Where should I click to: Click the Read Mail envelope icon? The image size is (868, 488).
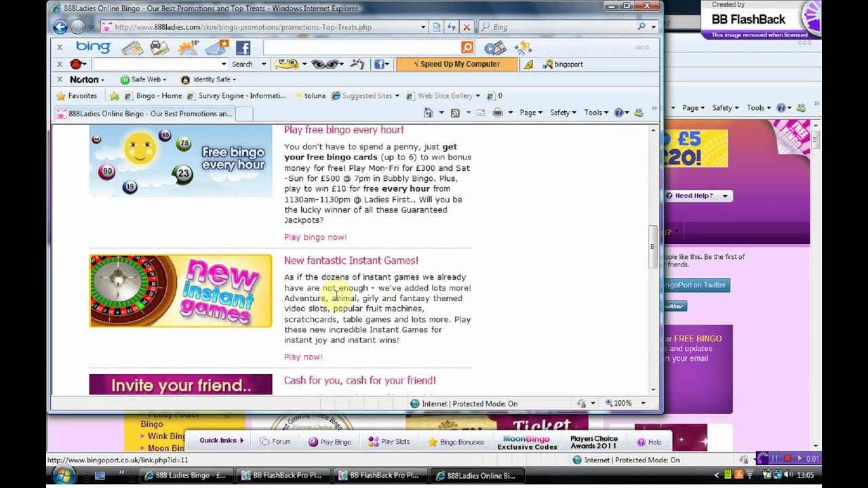click(x=480, y=113)
